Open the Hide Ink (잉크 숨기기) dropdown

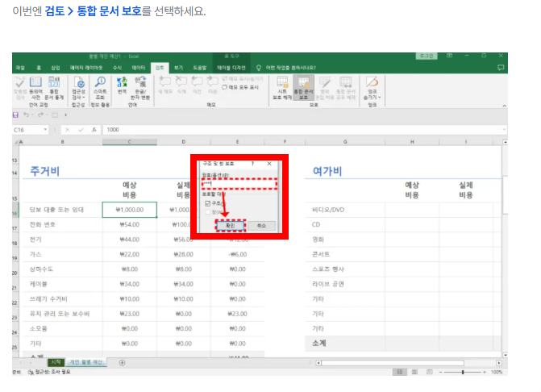point(372,88)
